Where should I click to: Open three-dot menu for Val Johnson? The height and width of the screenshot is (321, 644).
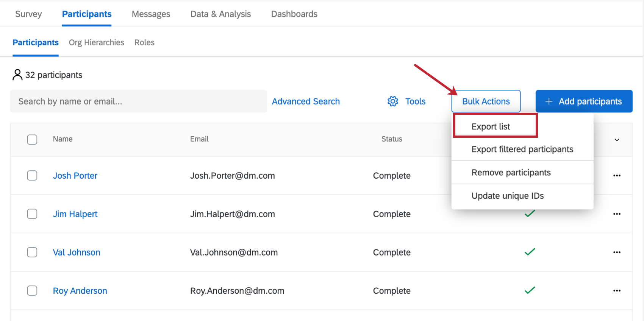pyautogui.click(x=617, y=252)
